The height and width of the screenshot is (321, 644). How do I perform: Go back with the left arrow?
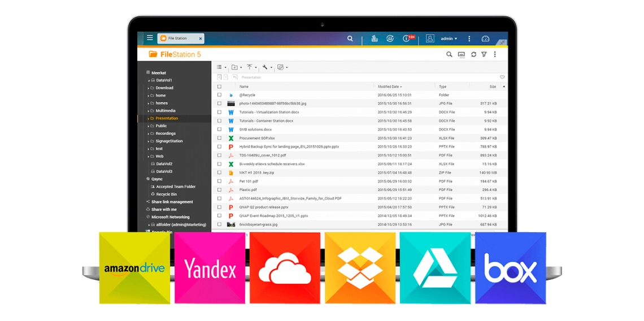click(x=219, y=77)
